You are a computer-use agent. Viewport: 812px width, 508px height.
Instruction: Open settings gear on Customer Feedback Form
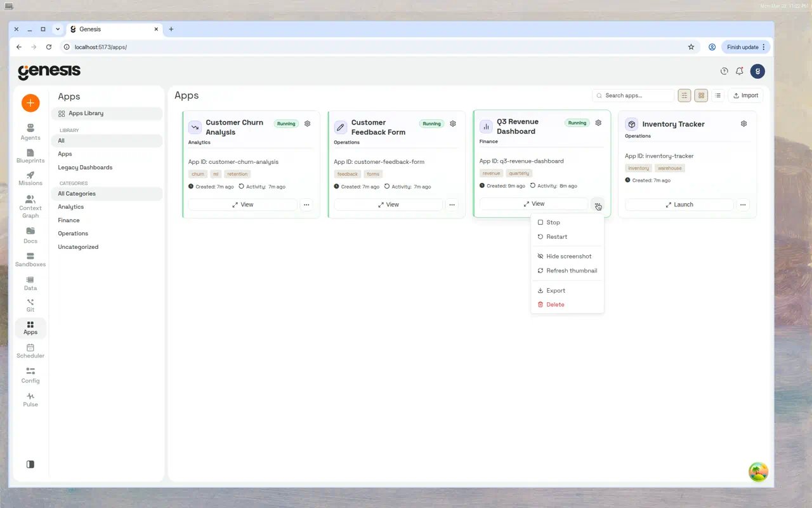pyautogui.click(x=453, y=124)
